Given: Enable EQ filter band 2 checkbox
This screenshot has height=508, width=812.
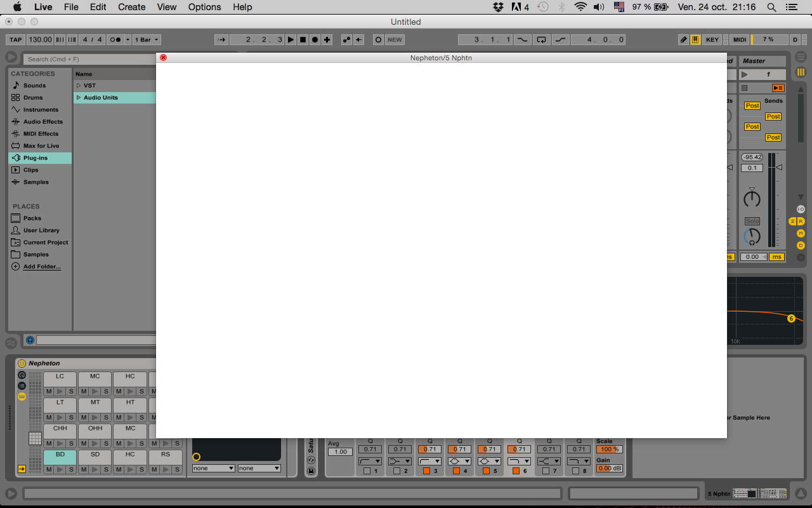Looking at the screenshot, I should (397, 471).
